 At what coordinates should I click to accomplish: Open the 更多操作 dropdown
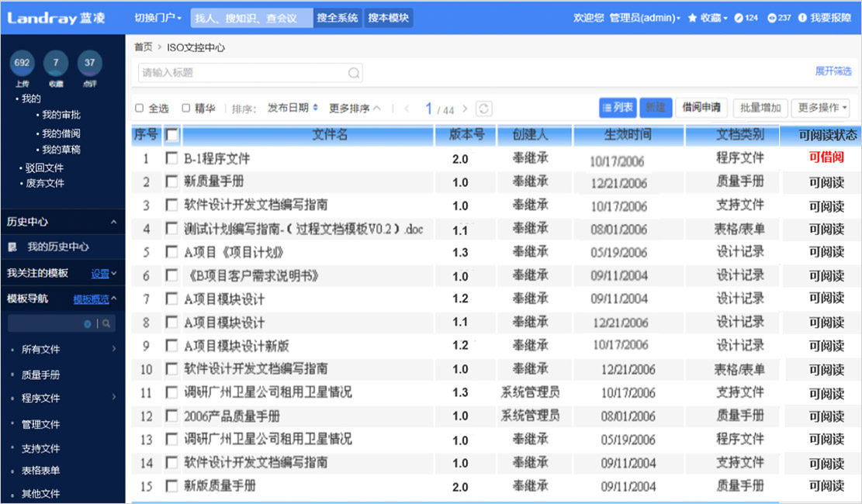(822, 108)
